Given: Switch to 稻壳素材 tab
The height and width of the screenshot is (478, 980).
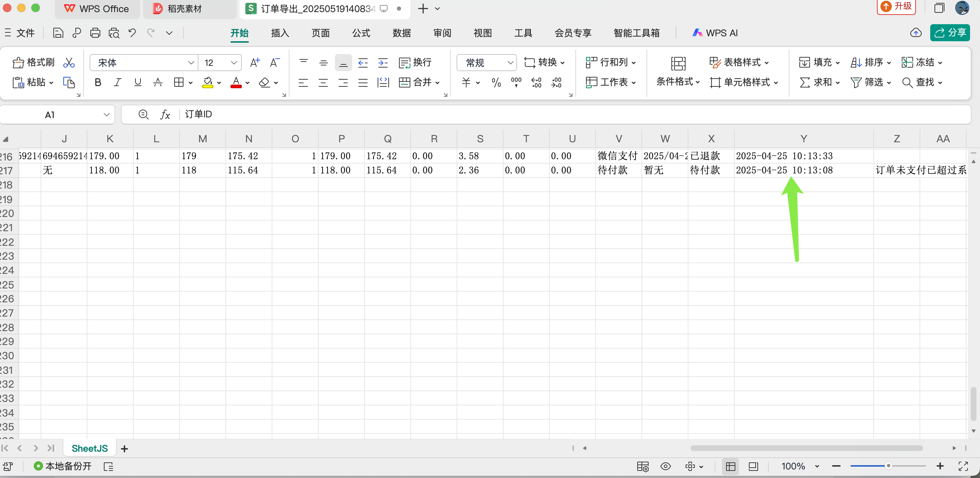Looking at the screenshot, I should click(x=190, y=9).
